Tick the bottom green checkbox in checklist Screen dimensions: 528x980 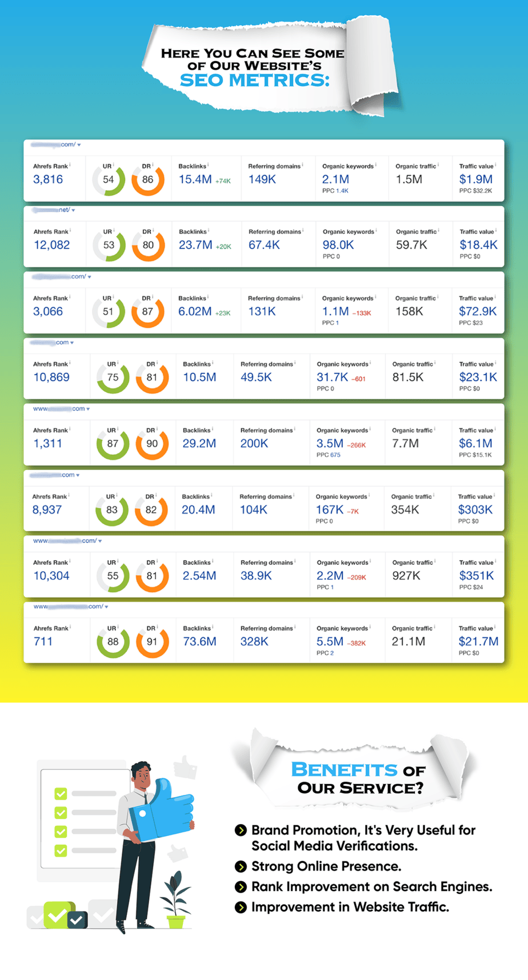61,850
